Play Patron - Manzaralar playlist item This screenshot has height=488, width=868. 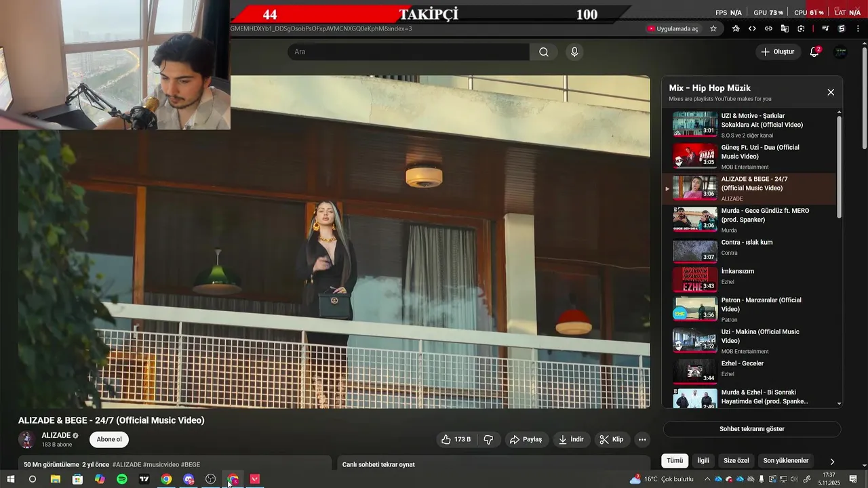pyautogui.click(x=750, y=308)
